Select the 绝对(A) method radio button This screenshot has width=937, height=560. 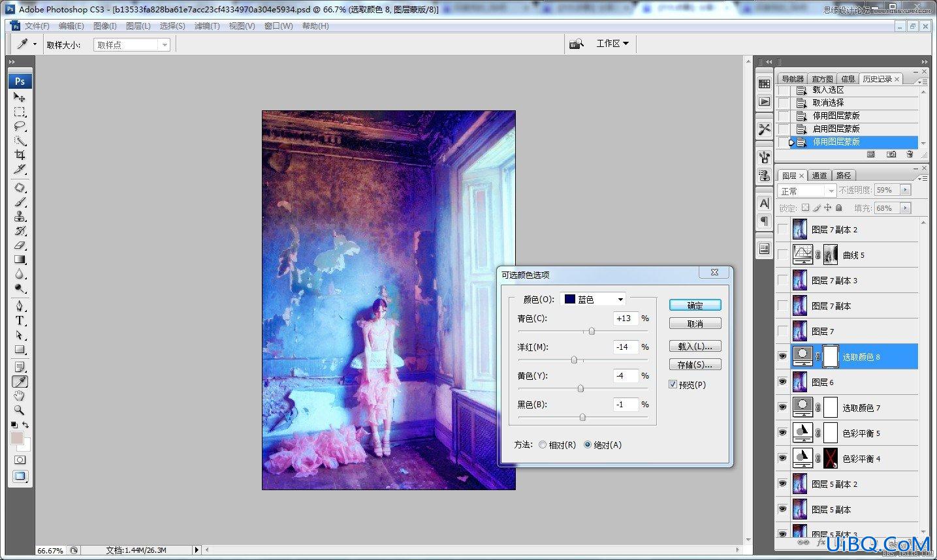(x=588, y=444)
